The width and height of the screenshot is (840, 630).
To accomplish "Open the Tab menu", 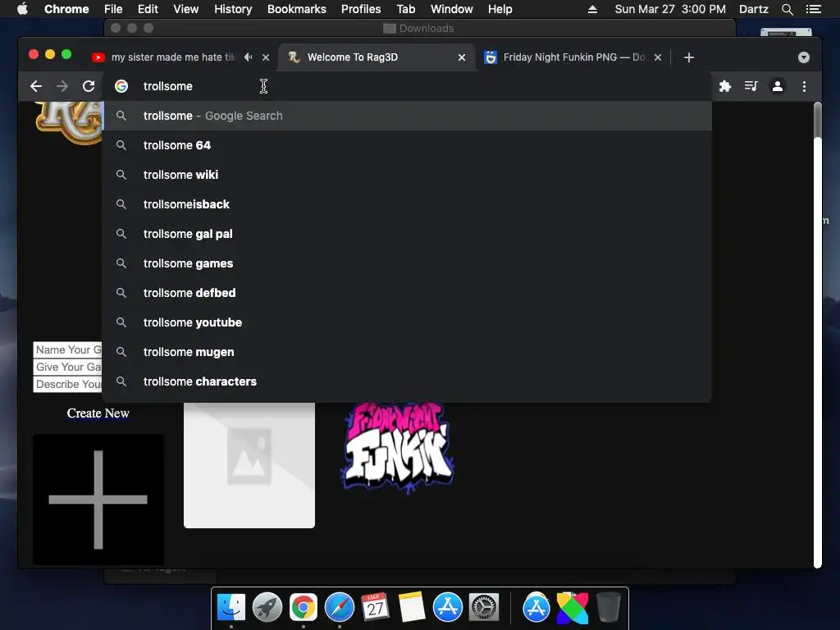I will point(406,9).
